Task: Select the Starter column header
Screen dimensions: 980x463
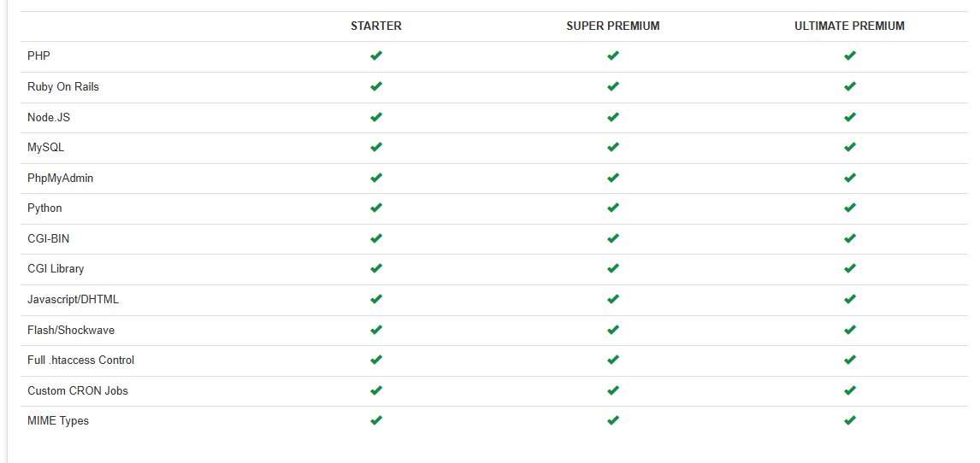Action: (x=376, y=26)
